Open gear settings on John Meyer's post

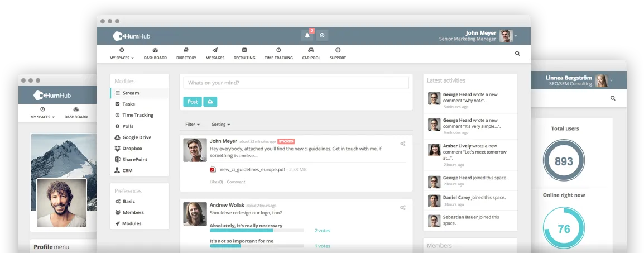point(403,144)
